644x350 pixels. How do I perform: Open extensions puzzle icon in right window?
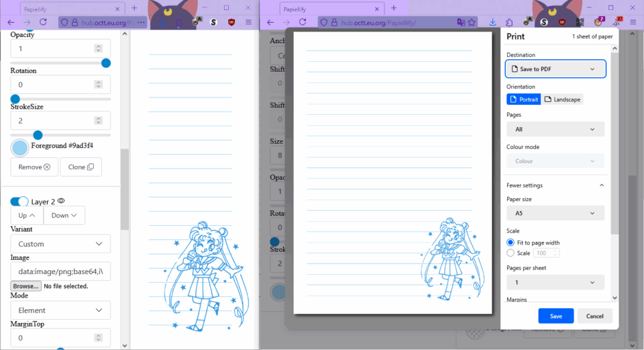509,22
